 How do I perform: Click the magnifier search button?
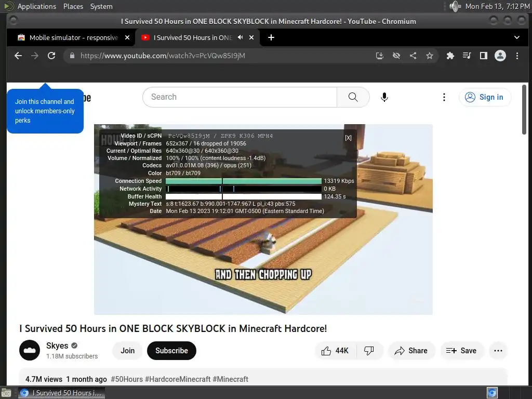[x=353, y=97]
